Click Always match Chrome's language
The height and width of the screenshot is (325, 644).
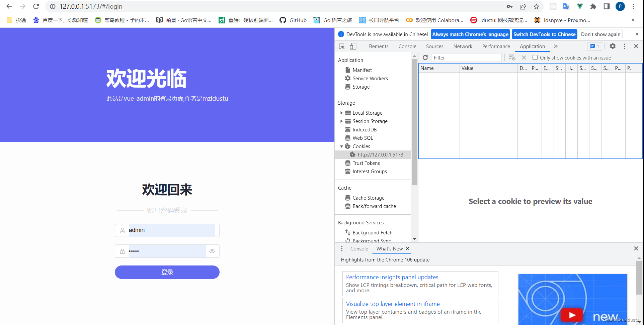click(470, 34)
